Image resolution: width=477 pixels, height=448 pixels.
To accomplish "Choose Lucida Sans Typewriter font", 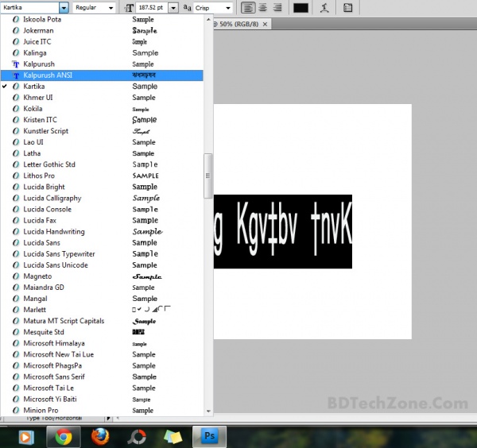I will [x=102, y=253].
